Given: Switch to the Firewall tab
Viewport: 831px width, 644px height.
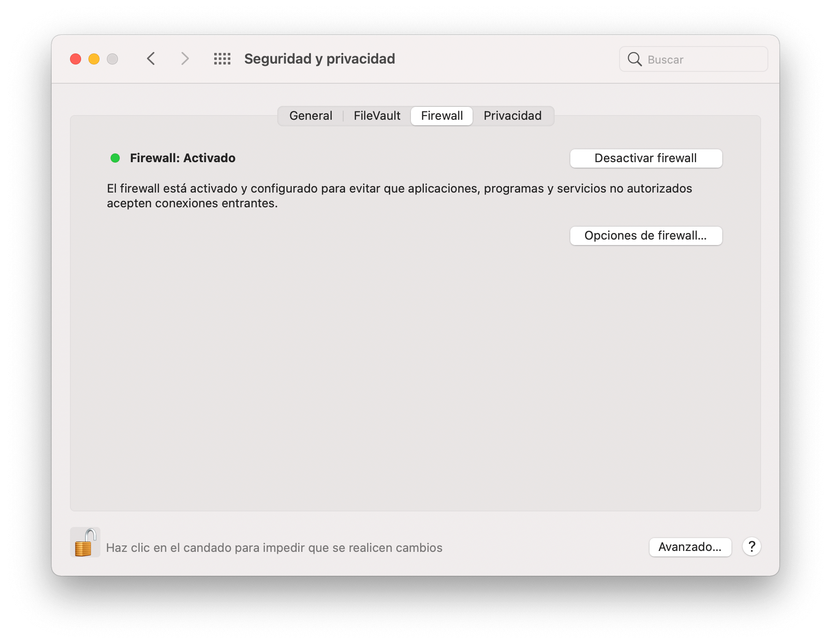Looking at the screenshot, I should (441, 116).
